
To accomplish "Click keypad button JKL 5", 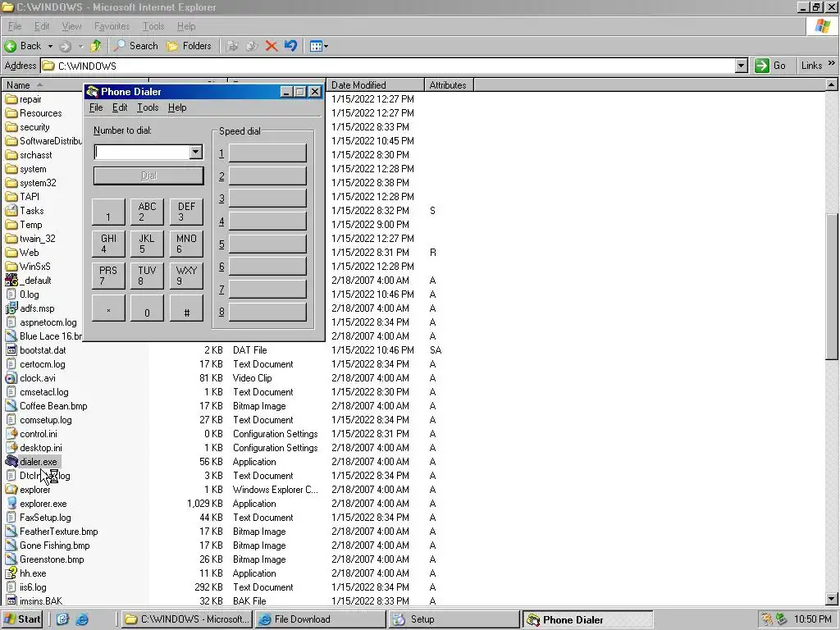I will pos(147,243).
